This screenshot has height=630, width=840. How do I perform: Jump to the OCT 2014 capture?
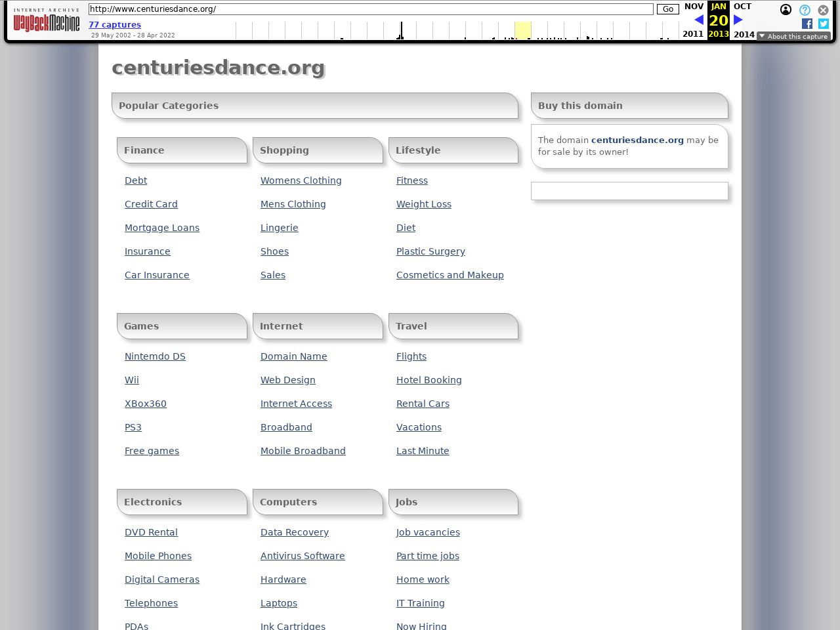click(743, 7)
